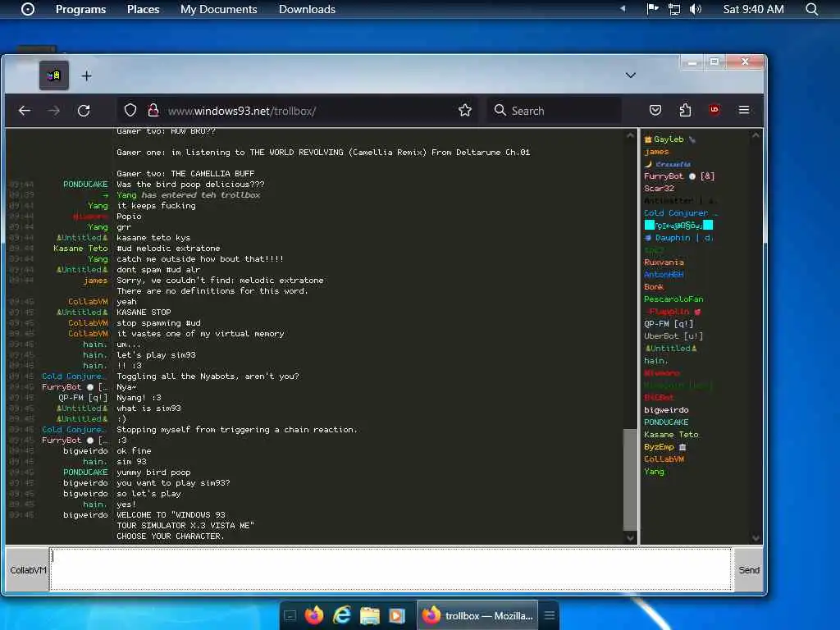
Task: Send the chat message
Action: click(749, 570)
